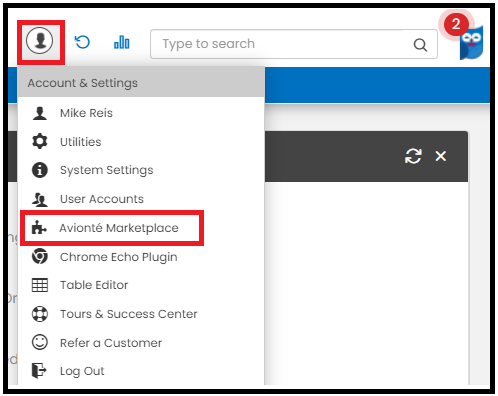Open Tours & Success Center item
The height and width of the screenshot is (396, 498).
(x=141, y=314)
